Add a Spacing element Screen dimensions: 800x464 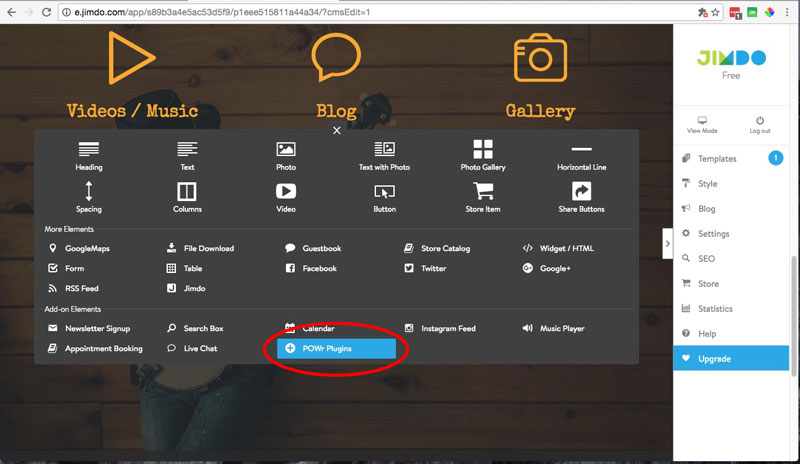point(89,197)
